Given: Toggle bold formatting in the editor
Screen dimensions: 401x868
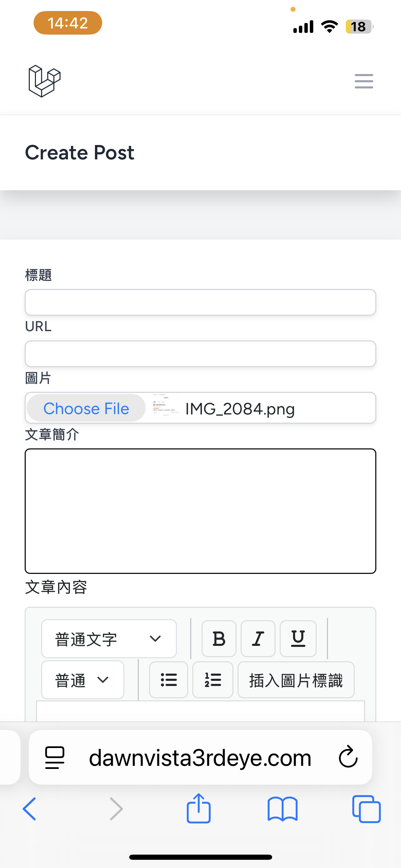Looking at the screenshot, I should point(219,639).
